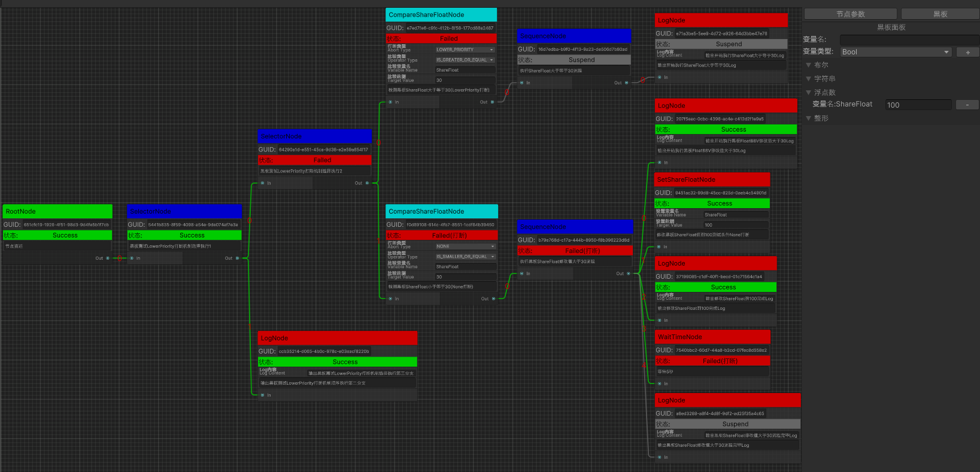This screenshot has height=472, width=980.
Task: Expand the 布尔 section
Action: point(809,65)
